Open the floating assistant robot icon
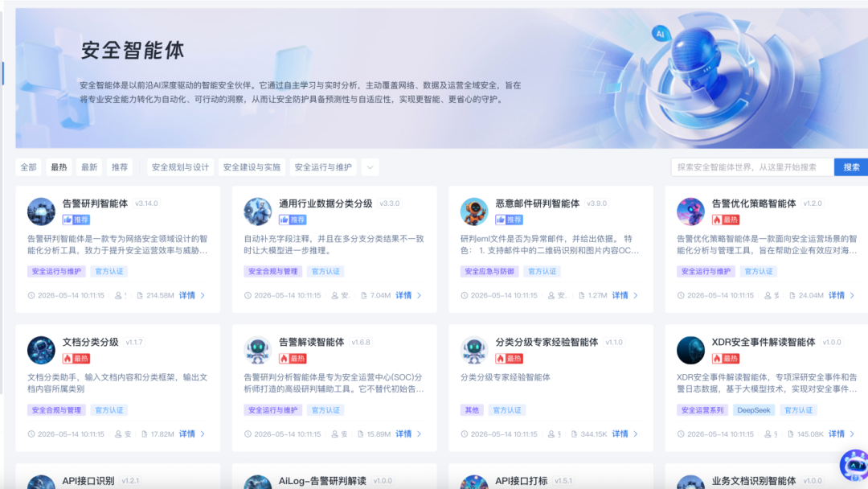This screenshot has height=489, width=868. (x=854, y=465)
